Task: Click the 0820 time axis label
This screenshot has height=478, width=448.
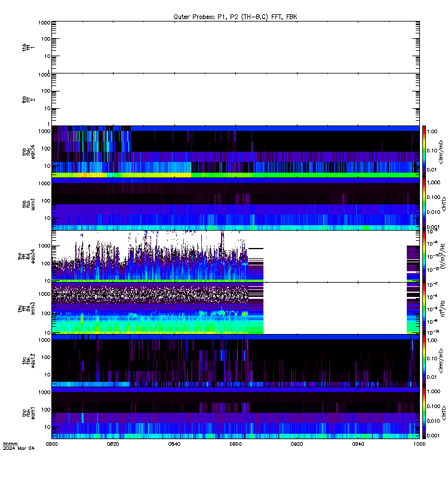Action: (x=113, y=444)
